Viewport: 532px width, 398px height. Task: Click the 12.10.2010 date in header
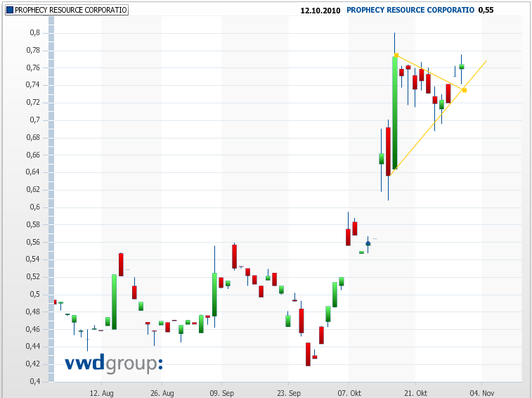(x=320, y=11)
